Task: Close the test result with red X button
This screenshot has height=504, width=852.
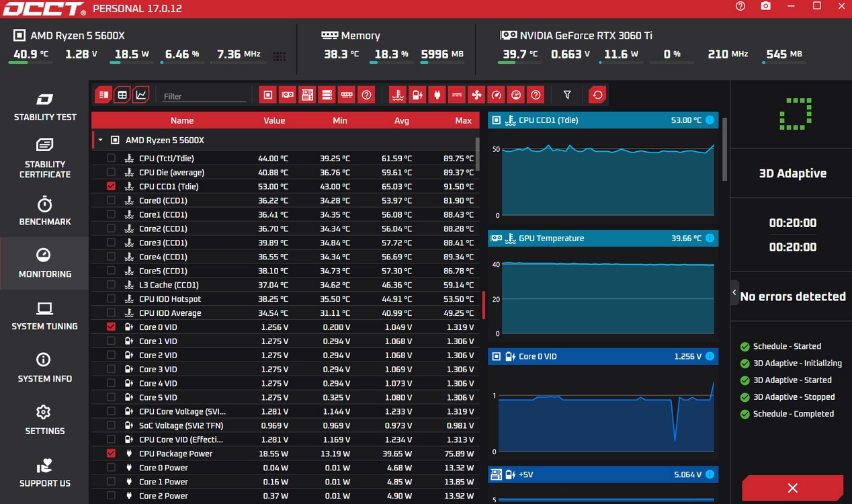Action: (793, 489)
